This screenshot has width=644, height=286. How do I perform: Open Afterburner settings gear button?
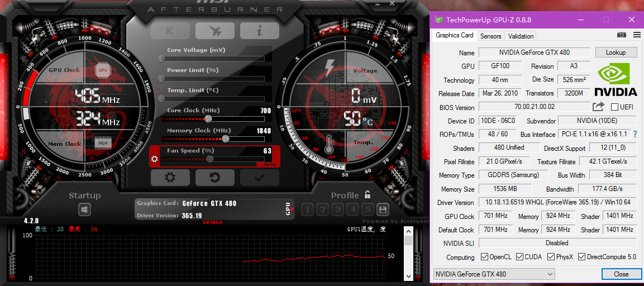click(170, 178)
